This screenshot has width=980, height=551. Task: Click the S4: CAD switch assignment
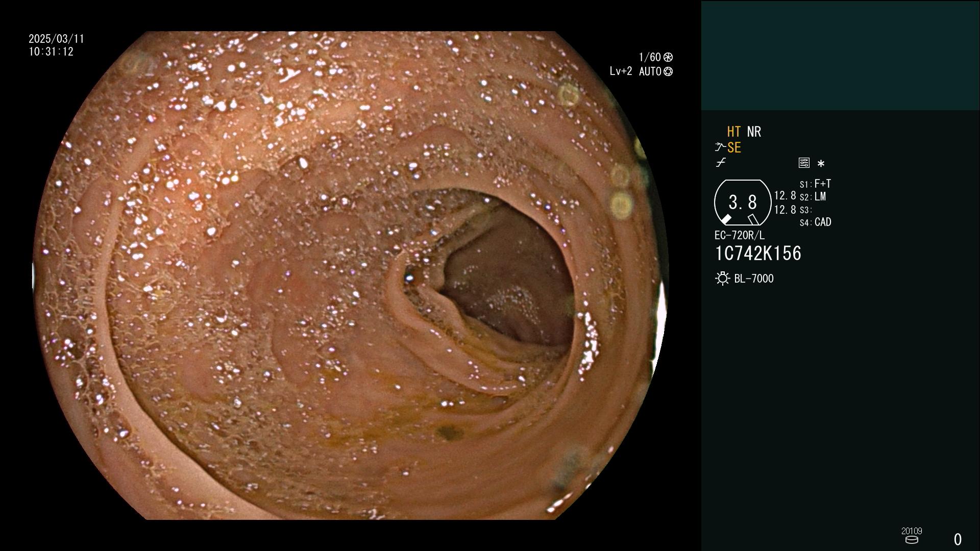coord(815,222)
